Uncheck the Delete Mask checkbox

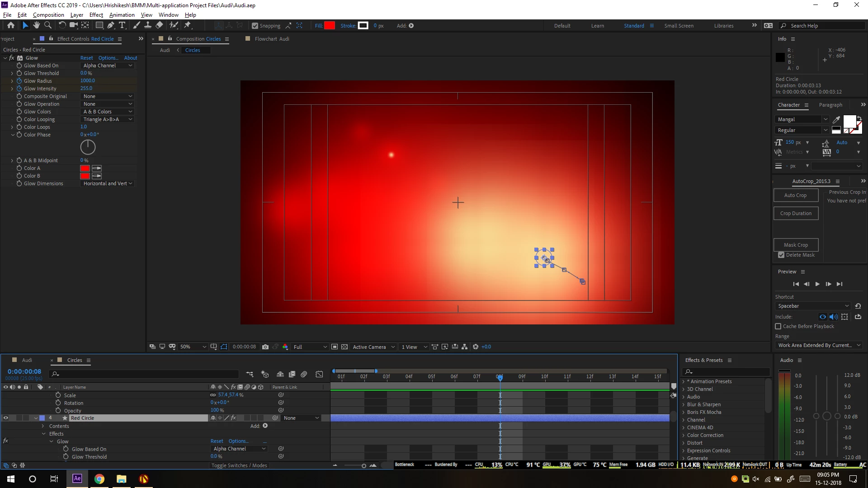[x=781, y=255]
